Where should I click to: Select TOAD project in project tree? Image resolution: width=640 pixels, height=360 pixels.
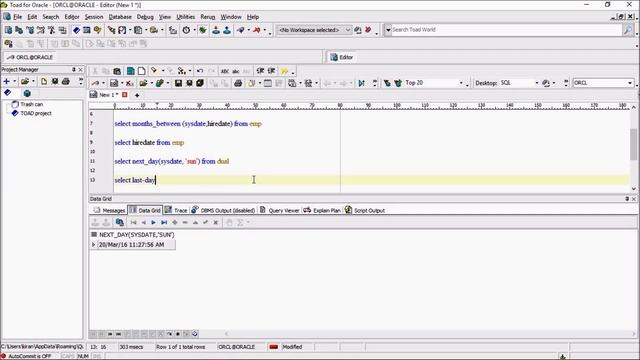pos(36,113)
